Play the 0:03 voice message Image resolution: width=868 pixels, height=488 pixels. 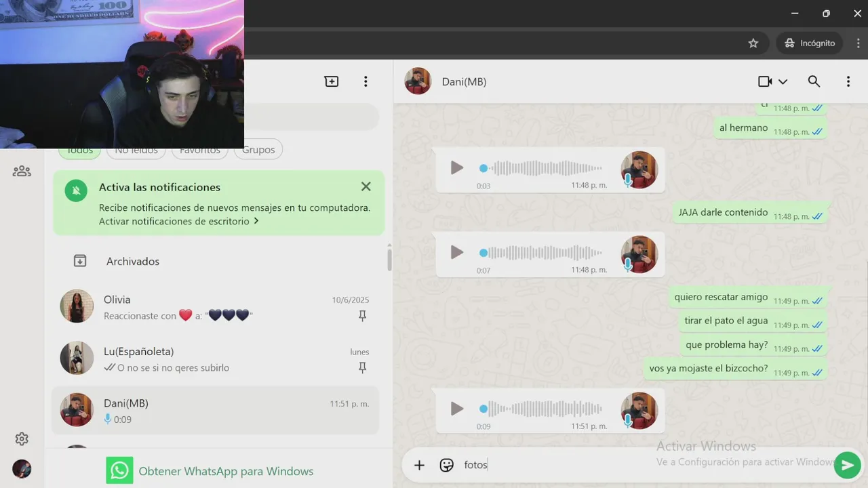pos(457,167)
